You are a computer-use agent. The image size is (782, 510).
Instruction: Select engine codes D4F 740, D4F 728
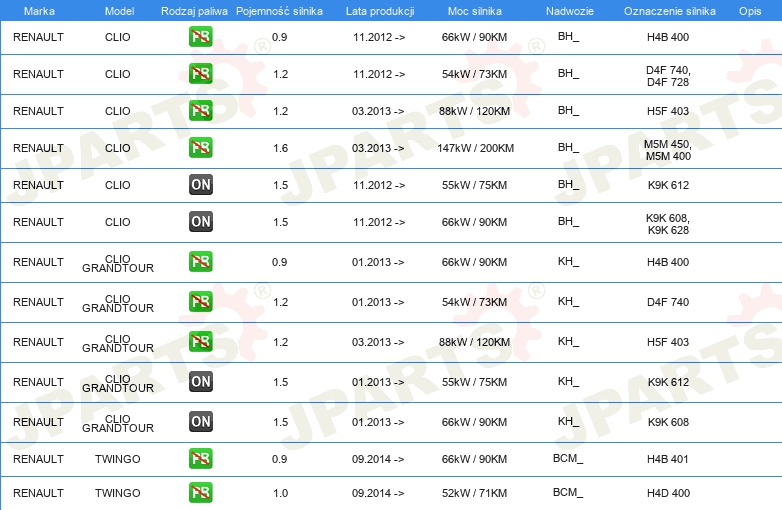click(668, 76)
